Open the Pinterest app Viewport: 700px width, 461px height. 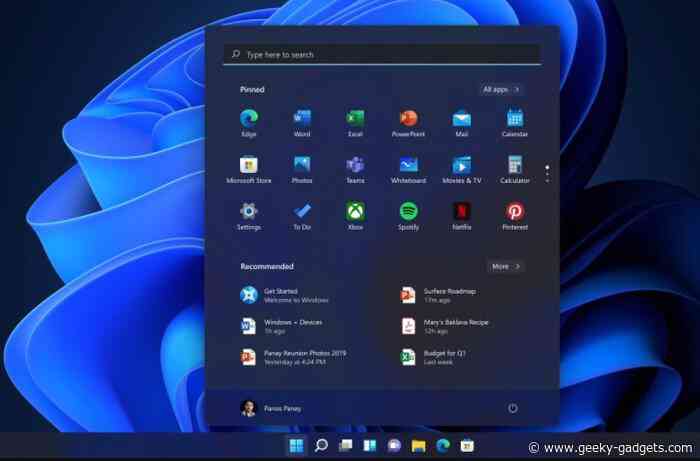515,216
